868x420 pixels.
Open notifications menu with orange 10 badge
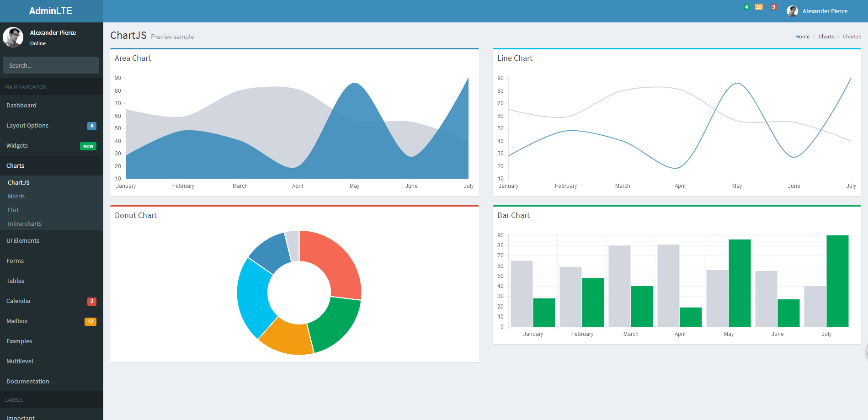point(759,7)
